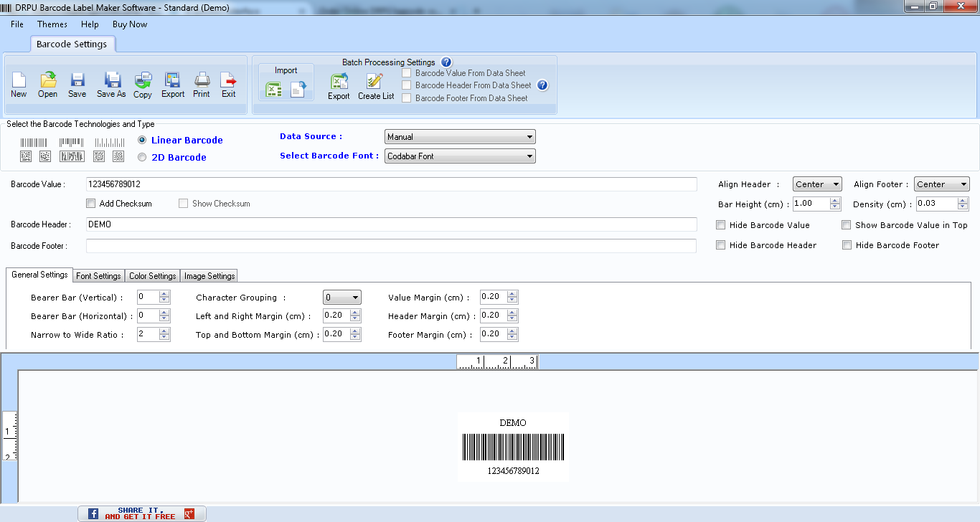
Task: Toggle Show Barcode Value in Top
Action: coord(847,225)
